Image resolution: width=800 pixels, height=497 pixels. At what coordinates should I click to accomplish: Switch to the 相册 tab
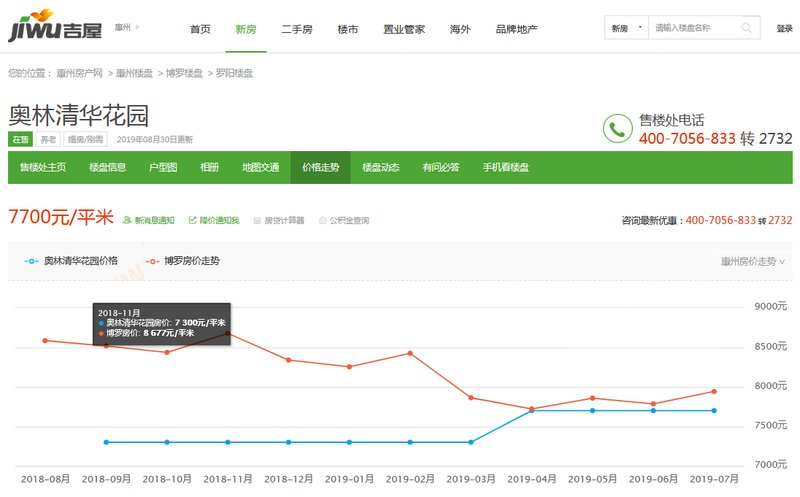click(209, 167)
